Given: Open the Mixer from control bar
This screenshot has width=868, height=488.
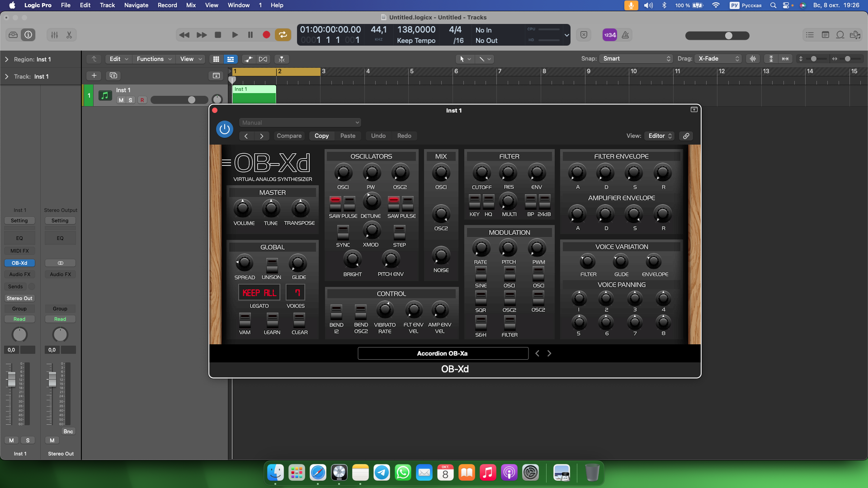Looking at the screenshot, I should tap(54, 35).
